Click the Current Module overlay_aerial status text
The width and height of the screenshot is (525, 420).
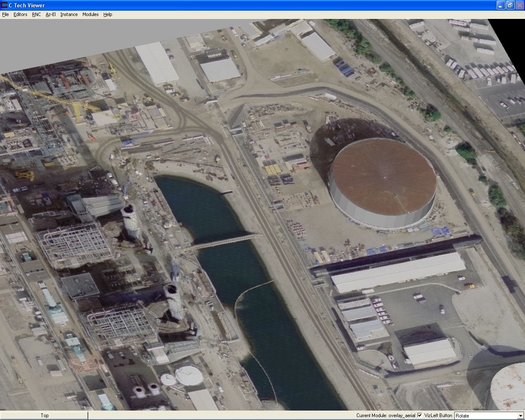point(386,415)
